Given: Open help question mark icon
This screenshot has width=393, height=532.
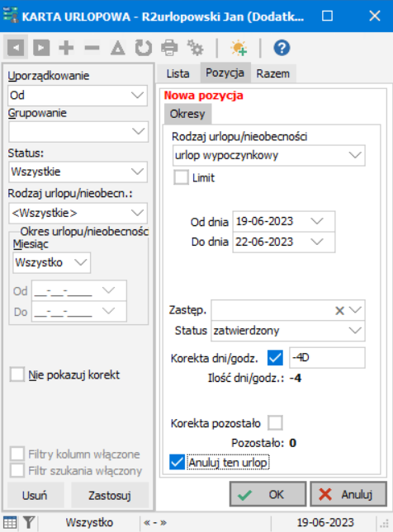Looking at the screenshot, I should click(282, 48).
